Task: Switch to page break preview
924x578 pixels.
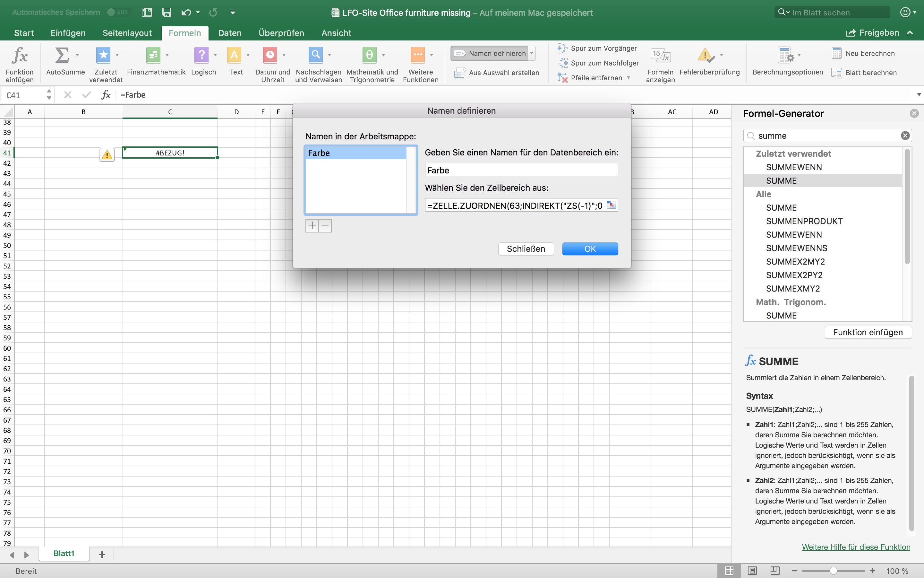Action: coord(775,571)
